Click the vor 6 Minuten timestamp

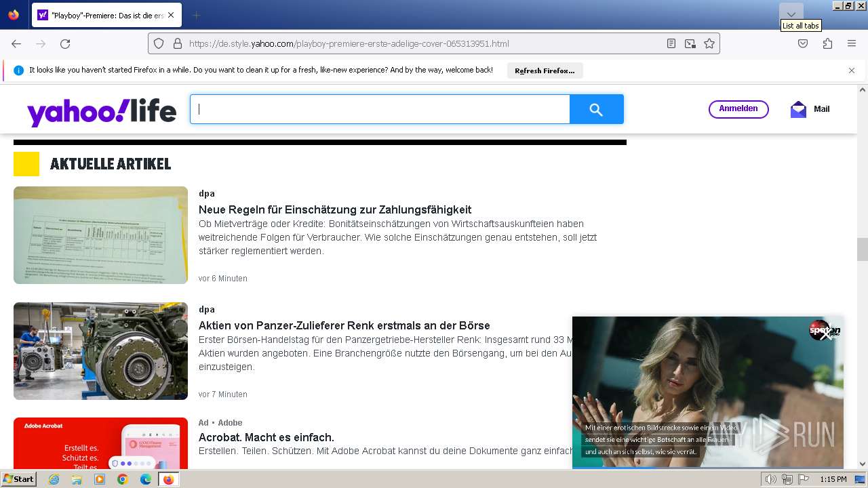(x=223, y=279)
